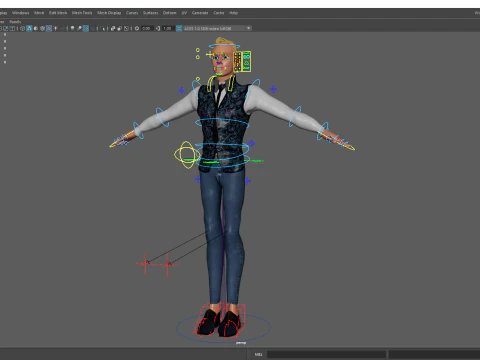The image size is (480, 360).
Task: Click the persp camera label
Action: pyautogui.click(x=241, y=343)
